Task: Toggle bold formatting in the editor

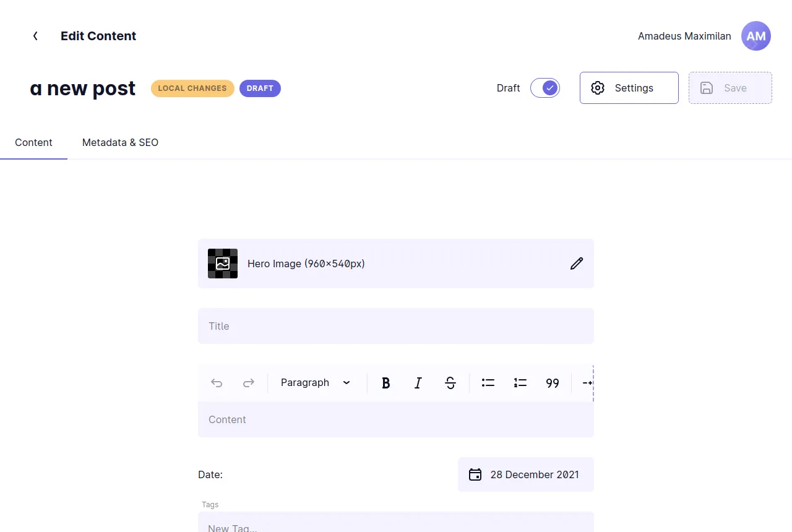Action: coord(385,382)
